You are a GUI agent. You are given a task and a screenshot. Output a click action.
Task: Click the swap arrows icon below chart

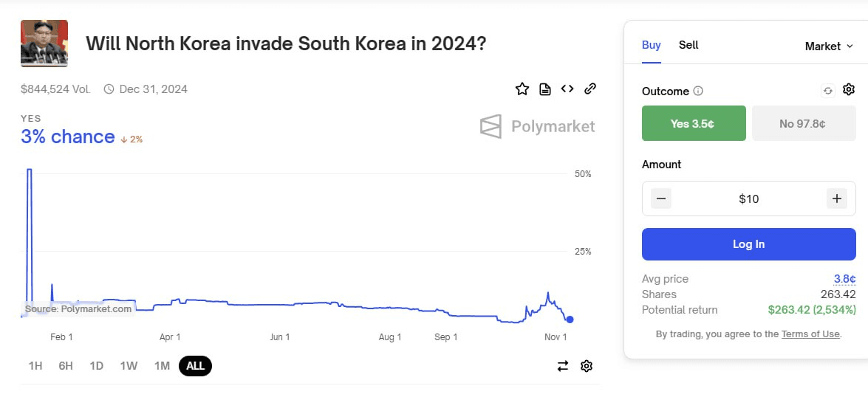pyautogui.click(x=563, y=366)
